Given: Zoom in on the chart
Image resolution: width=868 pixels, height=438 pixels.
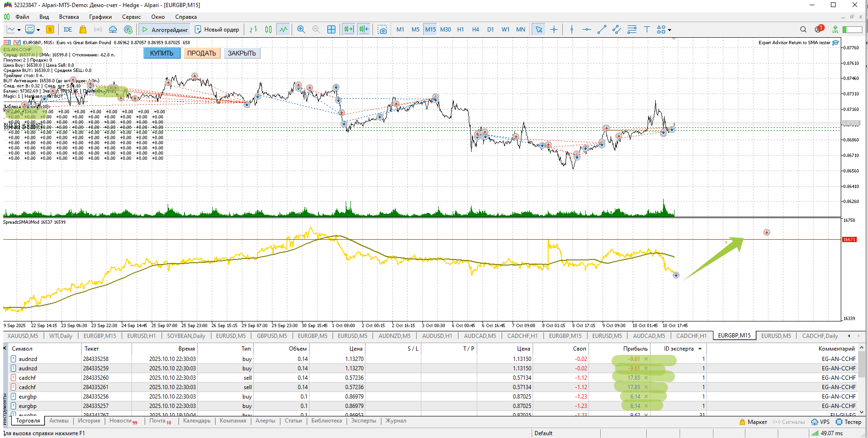Looking at the screenshot, I should pos(301,30).
